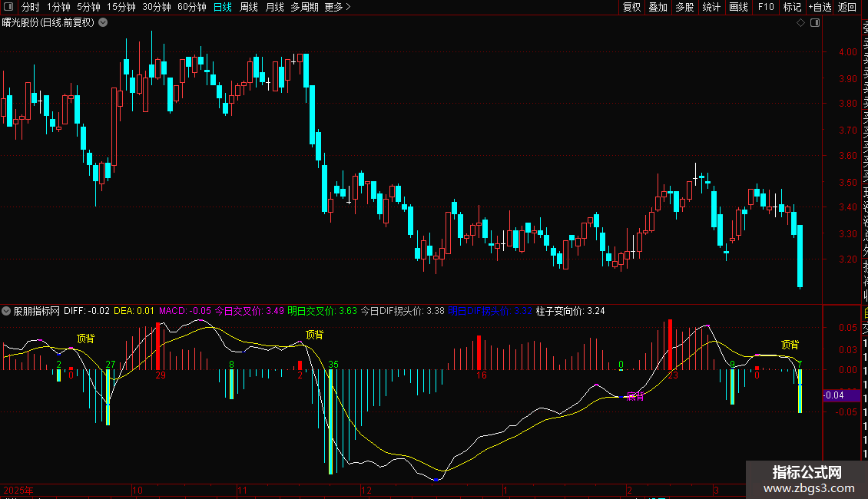Open the 画线 drawing tools

738,7
